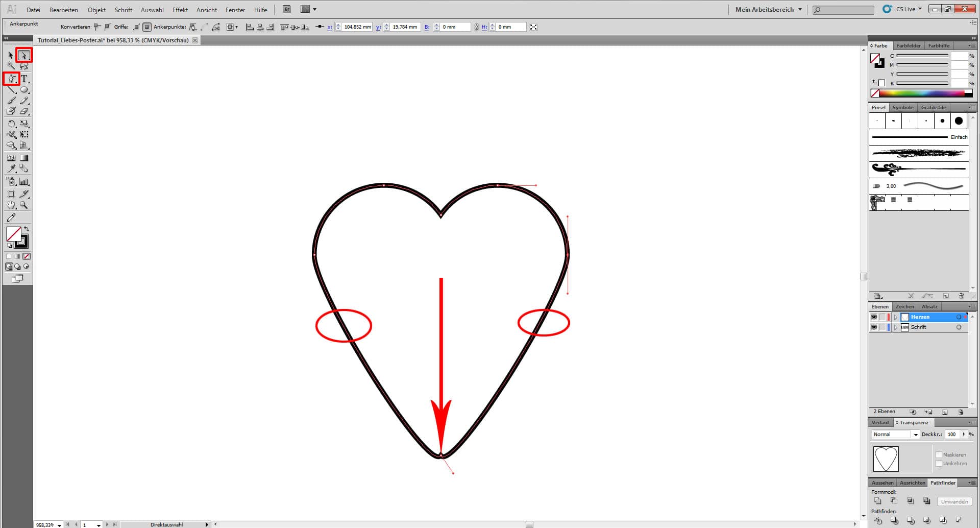Expand the Herzen layer contents
980x528 pixels.
(x=896, y=317)
